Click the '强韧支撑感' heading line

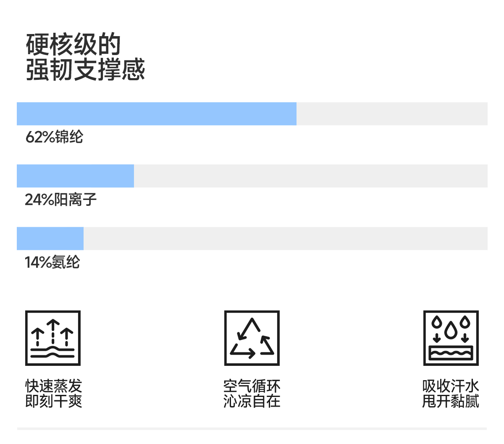(86, 70)
